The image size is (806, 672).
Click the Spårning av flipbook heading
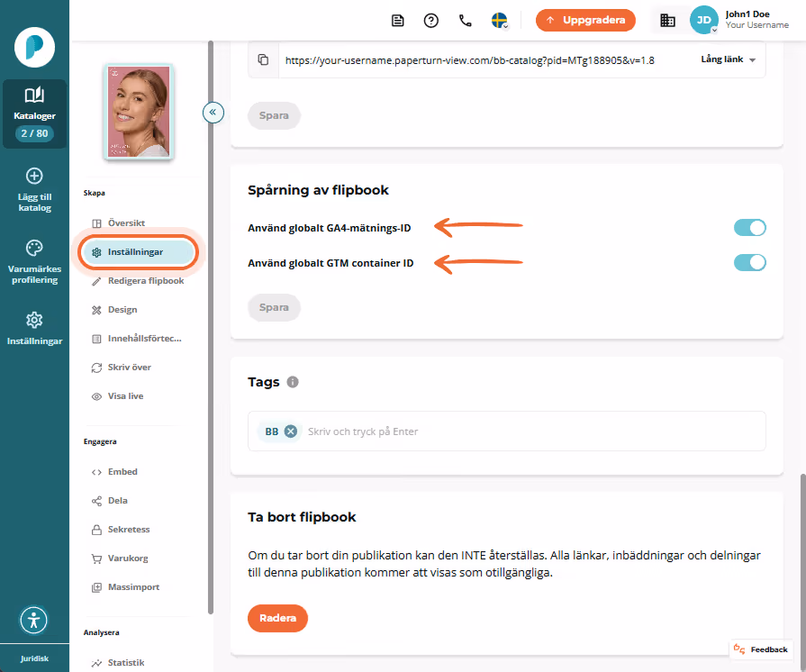coord(318,190)
